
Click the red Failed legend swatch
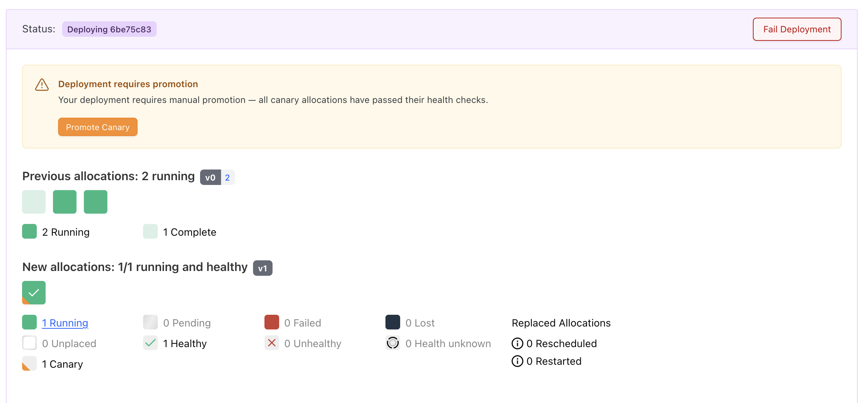[272, 322]
